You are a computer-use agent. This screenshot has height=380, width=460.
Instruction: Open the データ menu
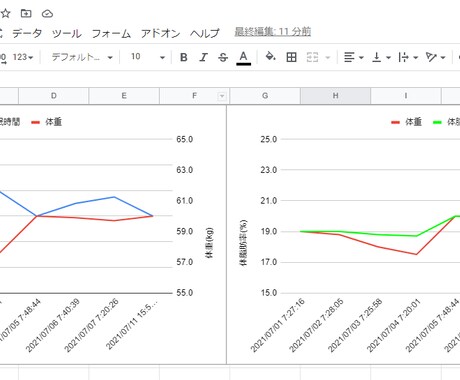[27, 33]
